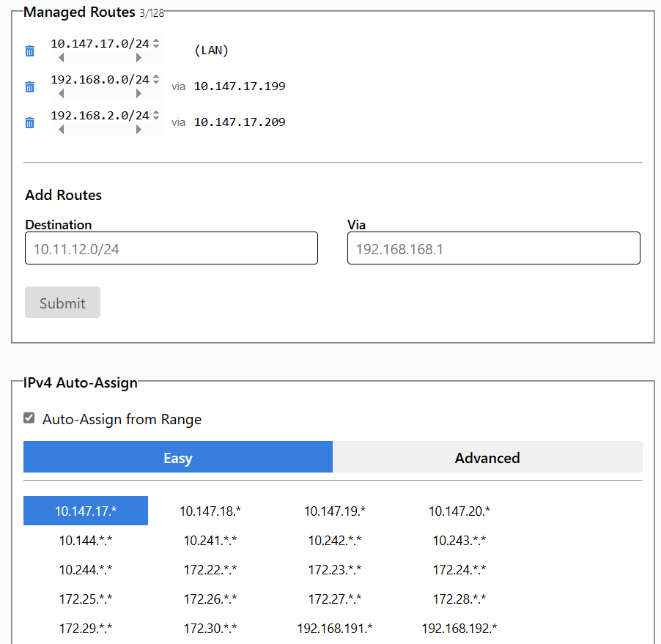This screenshot has width=661, height=644.
Task: Click the Destination input field
Action: coord(171,249)
